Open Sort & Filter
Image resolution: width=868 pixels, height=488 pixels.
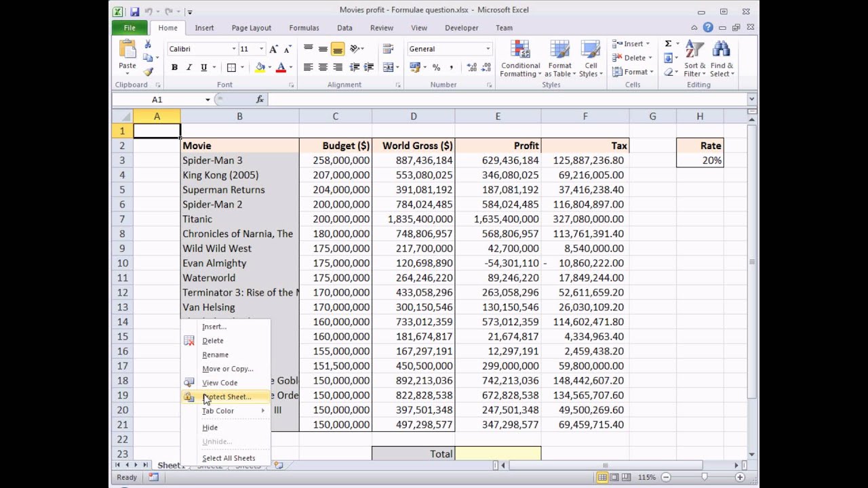coord(694,59)
